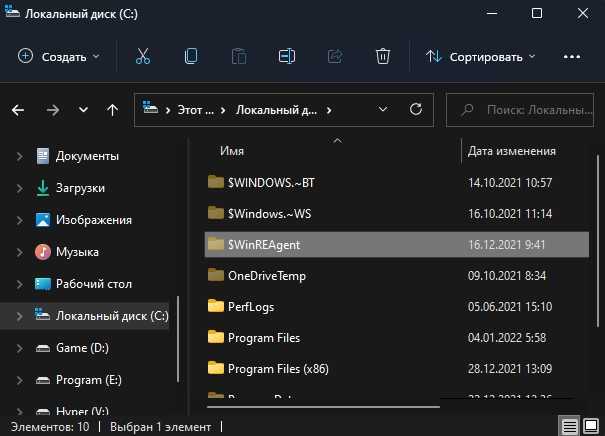Click the navigation pane scrollbar

click(x=178, y=339)
